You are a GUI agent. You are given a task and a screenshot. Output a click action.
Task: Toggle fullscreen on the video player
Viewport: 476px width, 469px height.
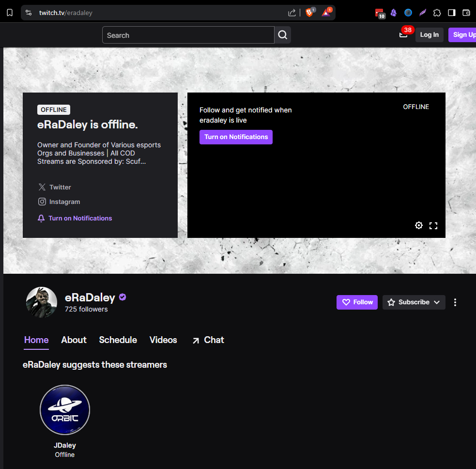(433, 226)
